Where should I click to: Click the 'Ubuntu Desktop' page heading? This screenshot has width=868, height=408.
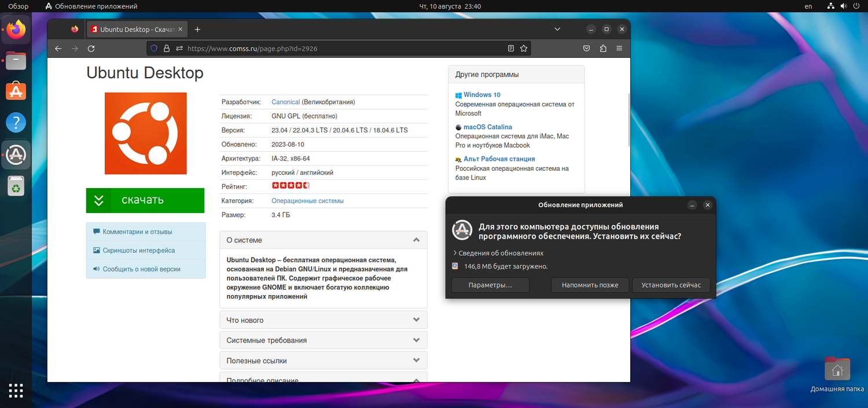click(x=145, y=73)
